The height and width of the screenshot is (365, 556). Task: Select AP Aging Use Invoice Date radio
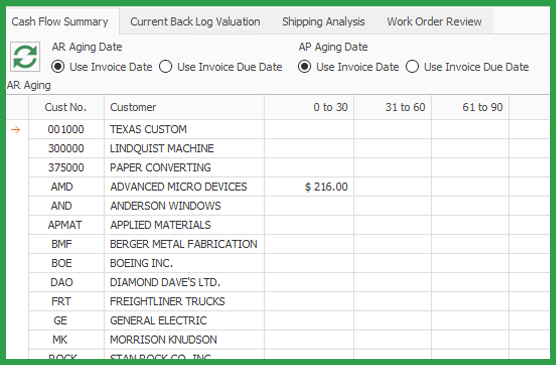305,67
